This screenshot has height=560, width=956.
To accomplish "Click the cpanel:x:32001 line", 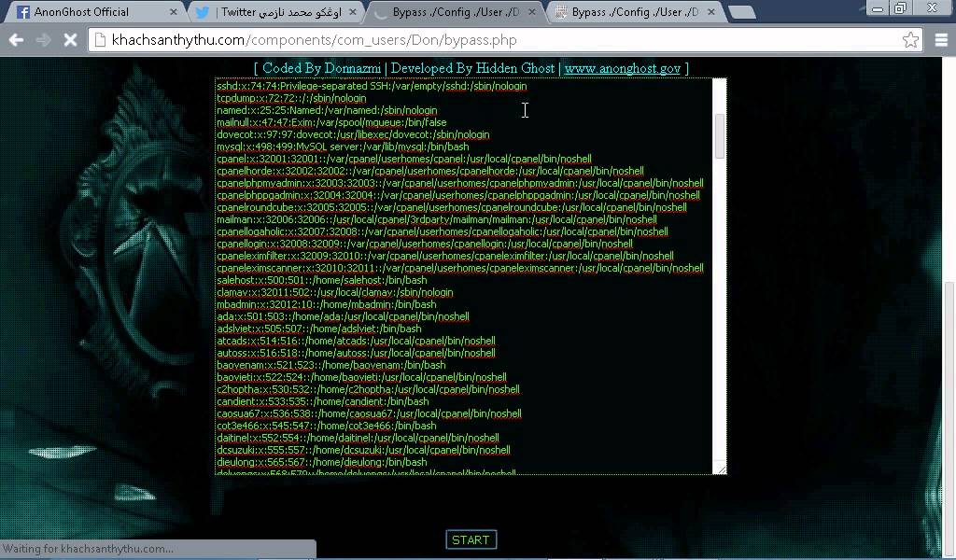I will click(404, 159).
